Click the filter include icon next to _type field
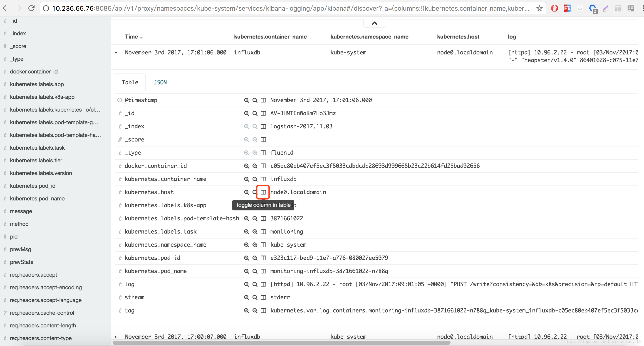Image resolution: width=644 pixels, height=346 pixels. tap(246, 153)
